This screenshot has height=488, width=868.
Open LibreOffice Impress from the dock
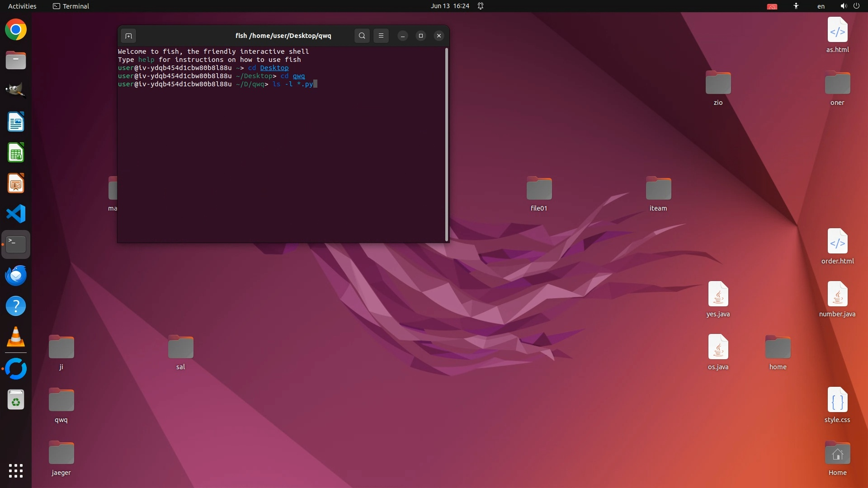[x=16, y=183]
